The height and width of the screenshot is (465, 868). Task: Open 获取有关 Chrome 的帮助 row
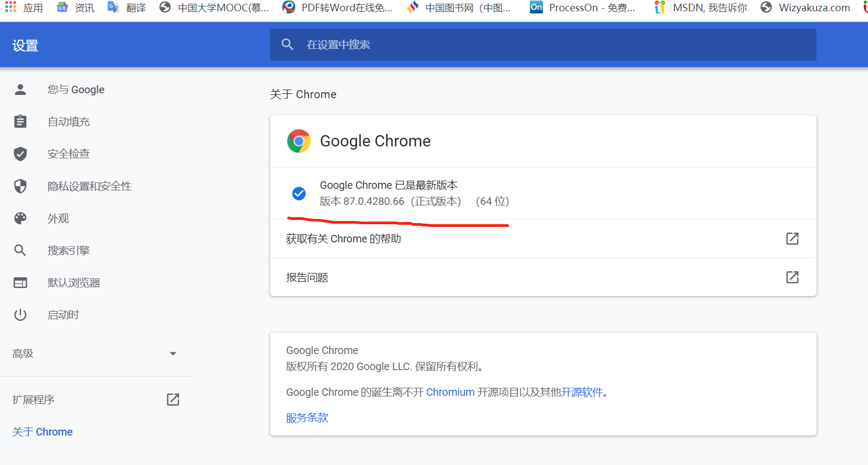point(543,239)
